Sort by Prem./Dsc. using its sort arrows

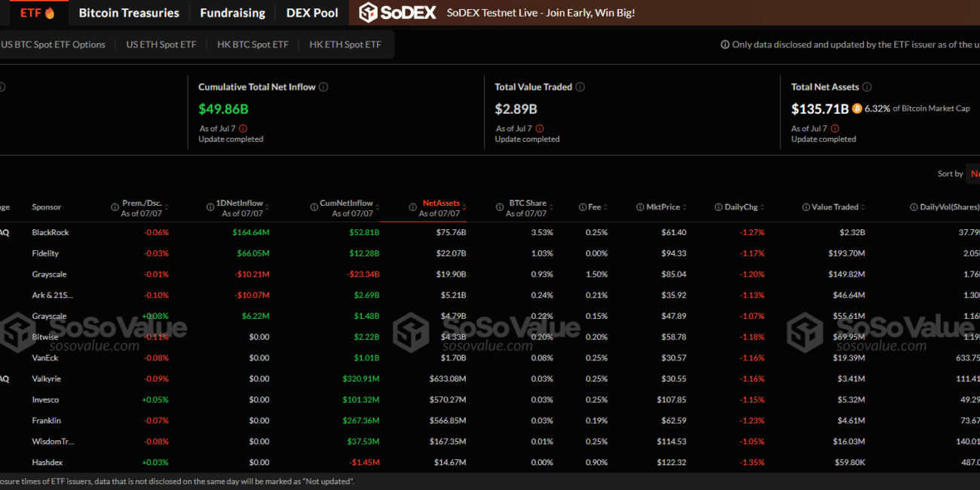click(167, 207)
